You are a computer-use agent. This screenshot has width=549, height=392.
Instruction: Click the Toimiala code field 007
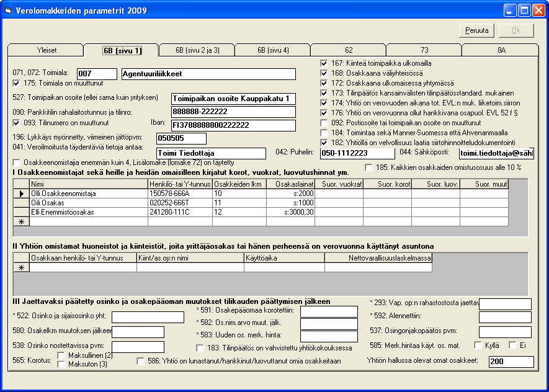97,74
